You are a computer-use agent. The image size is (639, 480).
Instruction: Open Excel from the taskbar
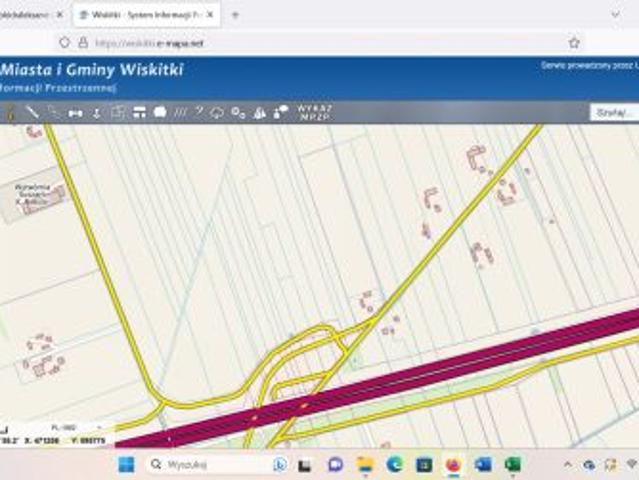click(513, 465)
